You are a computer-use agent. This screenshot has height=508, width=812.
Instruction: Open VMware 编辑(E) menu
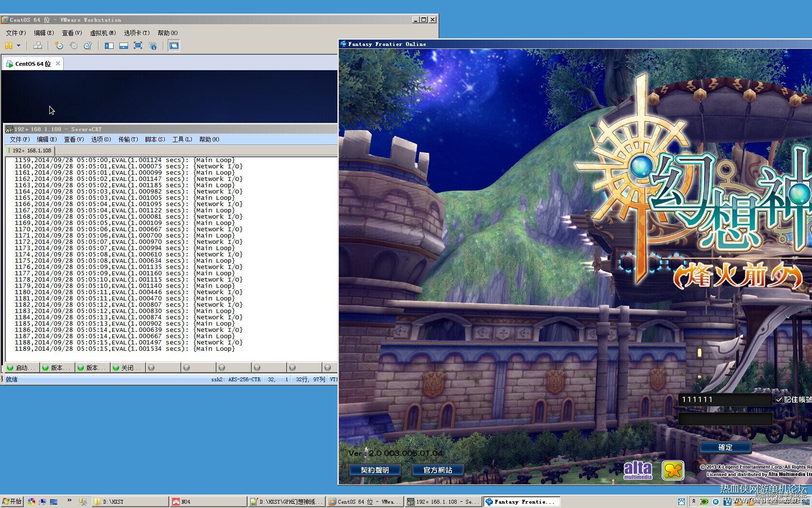[x=44, y=33]
